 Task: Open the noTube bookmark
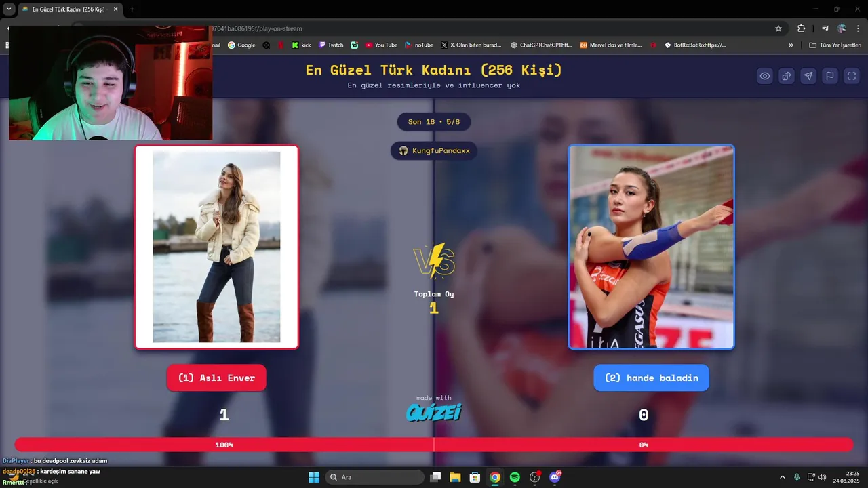(x=419, y=45)
